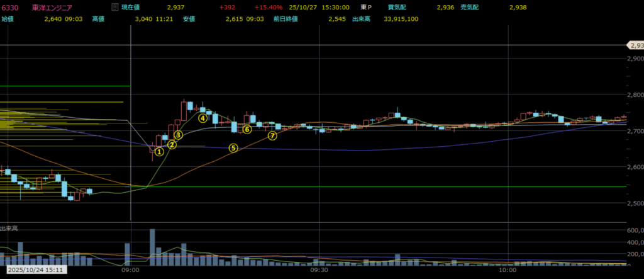Image resolution: width=644 pixels, height=279 pixels.
Task: Click the 09:30 time axis label
Action: [319, 270]
